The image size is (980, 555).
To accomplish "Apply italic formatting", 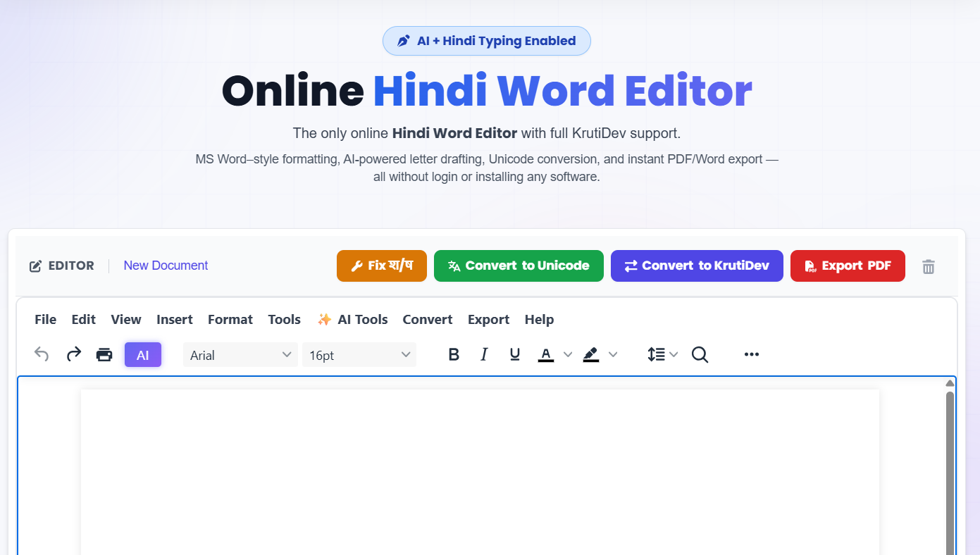I will tap(484, 354).
